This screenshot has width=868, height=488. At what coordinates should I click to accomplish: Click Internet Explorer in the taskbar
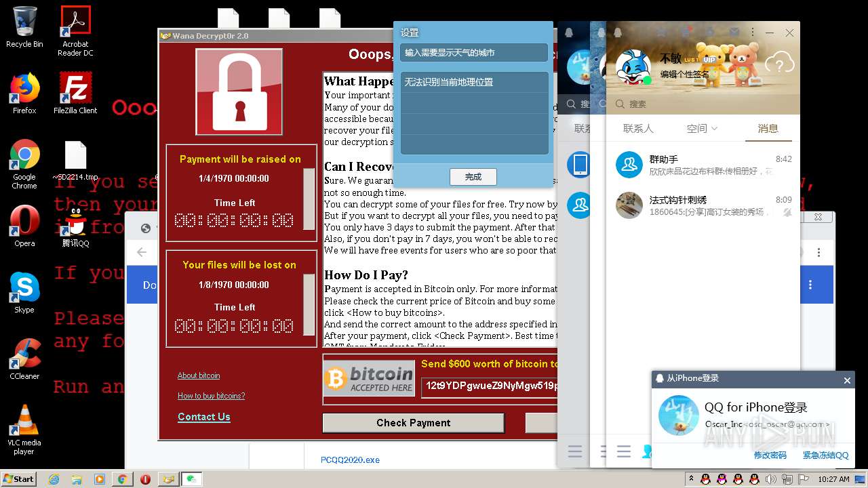click(x=54, y=479)
